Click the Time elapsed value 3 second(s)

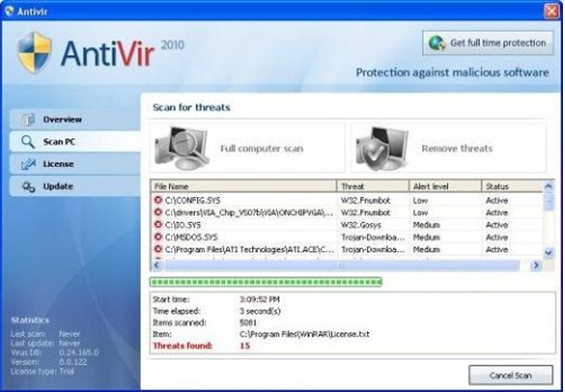(260, 311)
